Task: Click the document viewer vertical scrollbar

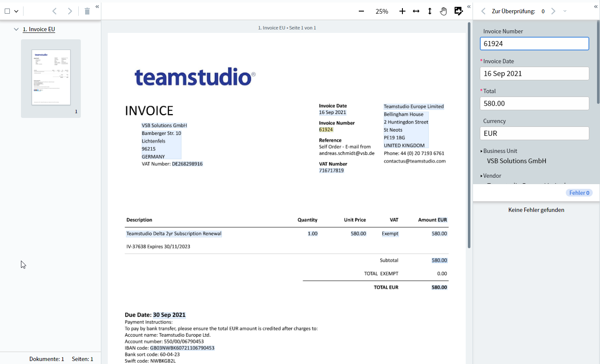Action: tap(469, 135)
